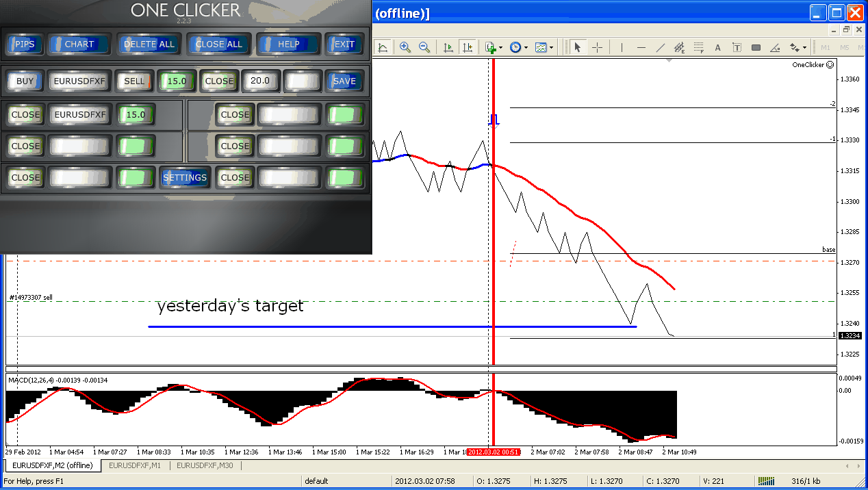Zoom out on the chart
868x490 pixels.
pyautogui.click(x=424, y=47)
